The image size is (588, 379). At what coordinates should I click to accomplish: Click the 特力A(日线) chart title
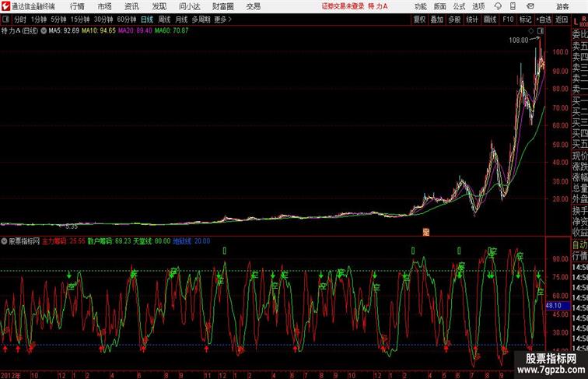[20, 31]
